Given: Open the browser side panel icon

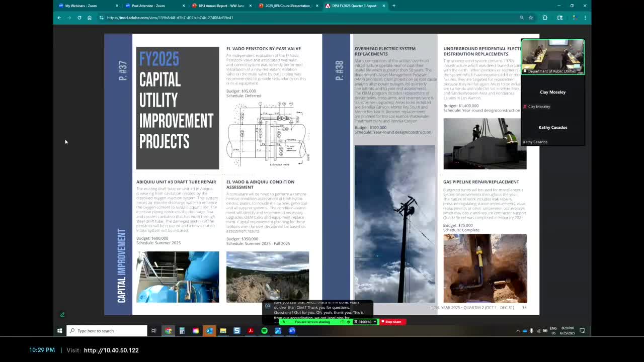Looking at the screenshot, I should [559, 18].
